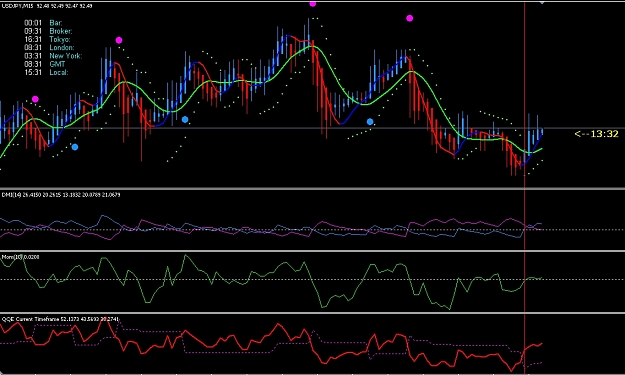This screenshot has width=625, height=375.
Task: Click the 'New York:' clock label
Action: 66,56
